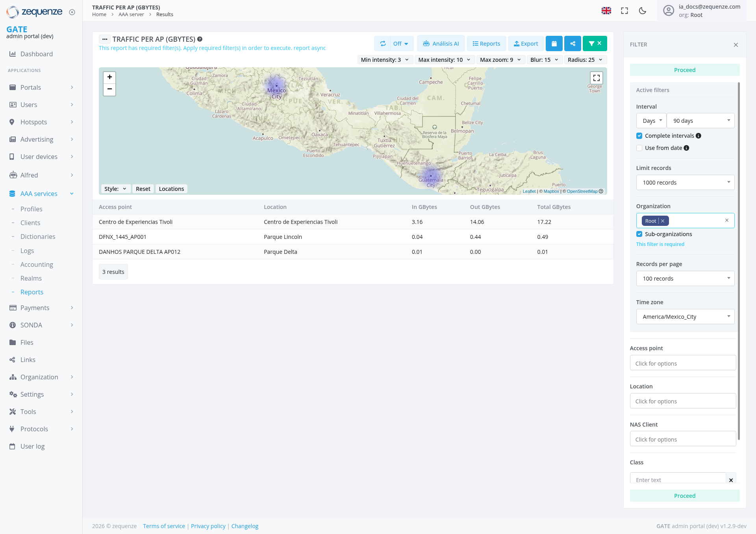Open Max zoom dropdown
The height and width of the screenshot is (534, 756).
tap(500, 60)
